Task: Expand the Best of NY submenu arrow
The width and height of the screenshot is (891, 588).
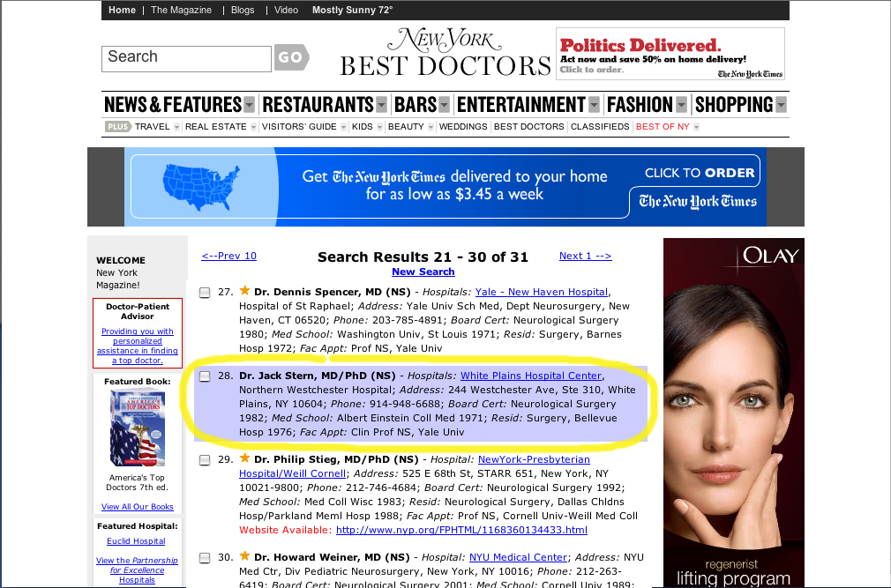Action: pyautogui.click(x=696, y=127)
